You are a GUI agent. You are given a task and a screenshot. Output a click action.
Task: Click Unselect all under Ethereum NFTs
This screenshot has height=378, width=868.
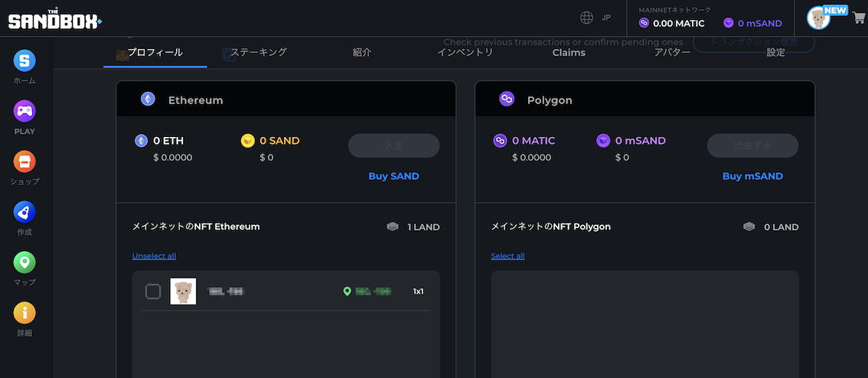(x=154, y=256)
